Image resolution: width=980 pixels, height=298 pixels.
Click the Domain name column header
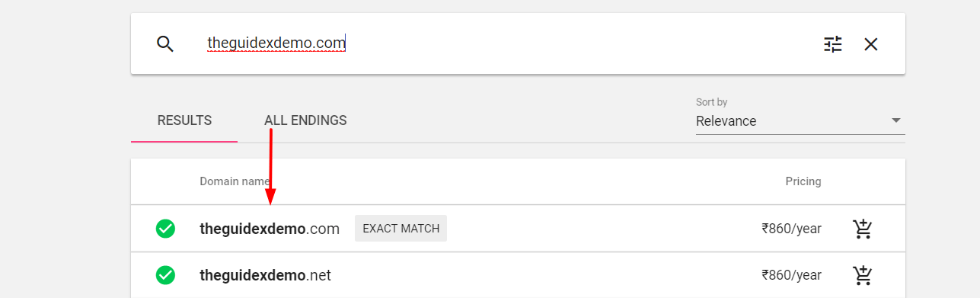235,181
